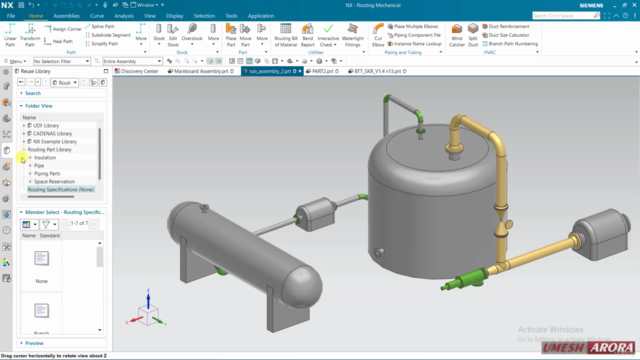
Task: Select the Cut Elbow tool
Action: 378,35
